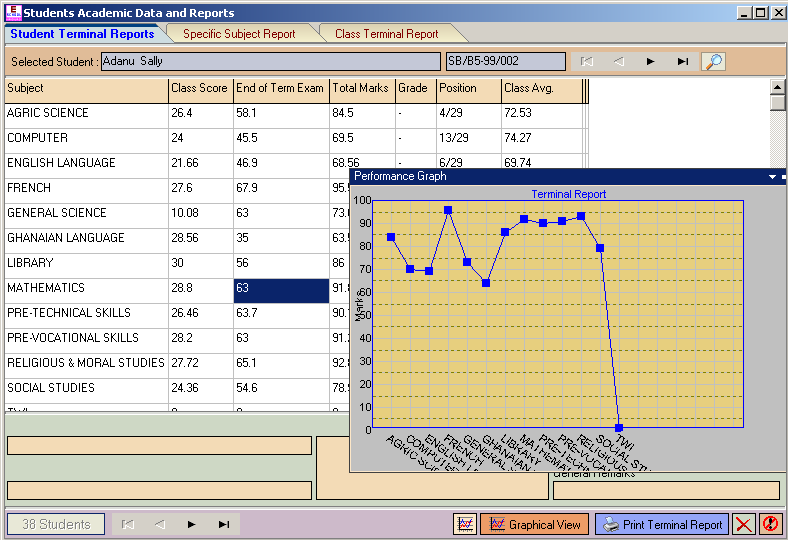Click French class score 27.6
Image resolution: width=788 pixels, height=540 pixels.
point(201,191)
